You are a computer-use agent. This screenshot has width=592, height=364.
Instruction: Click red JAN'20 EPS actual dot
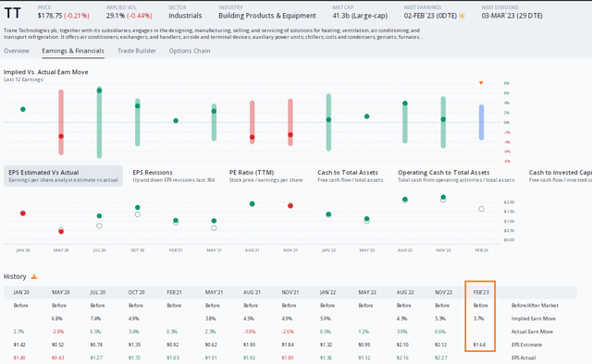coord(23,213)
